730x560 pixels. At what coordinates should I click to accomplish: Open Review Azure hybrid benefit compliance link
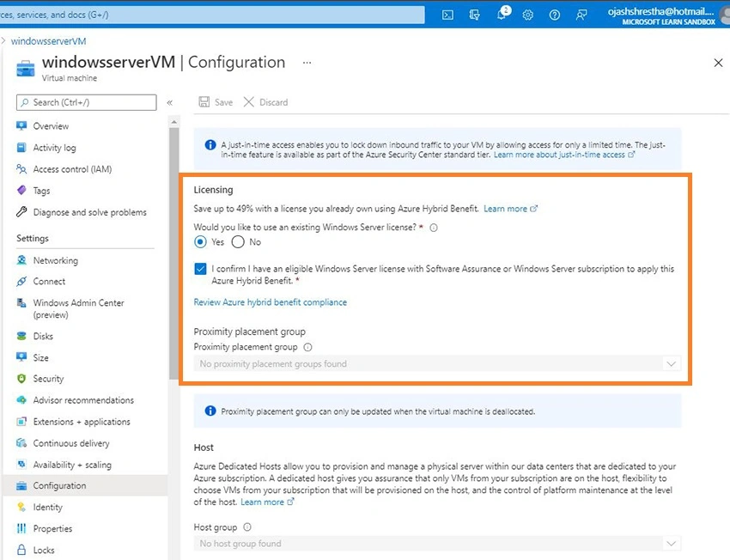pyautogui.click(x=270, y=302)
